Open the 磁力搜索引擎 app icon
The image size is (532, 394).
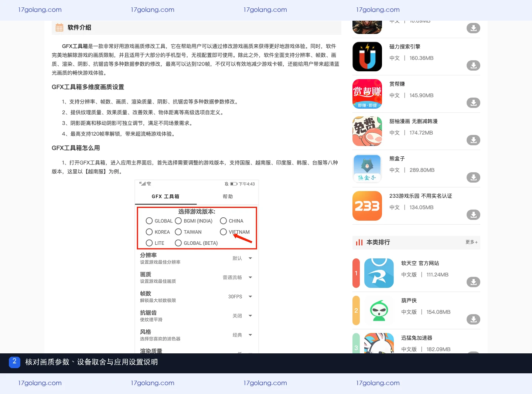tap(367, 57)
